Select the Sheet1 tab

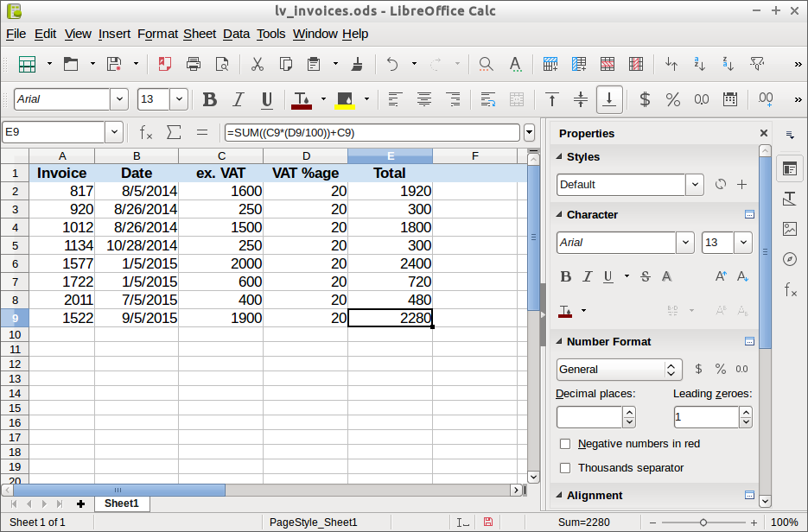coord(121,503)
